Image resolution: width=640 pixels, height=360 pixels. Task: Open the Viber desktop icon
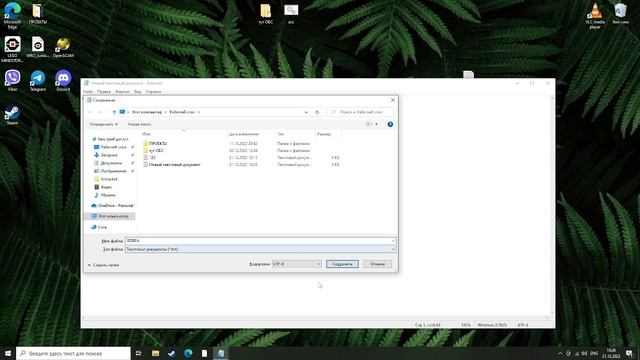pos(12,80)
